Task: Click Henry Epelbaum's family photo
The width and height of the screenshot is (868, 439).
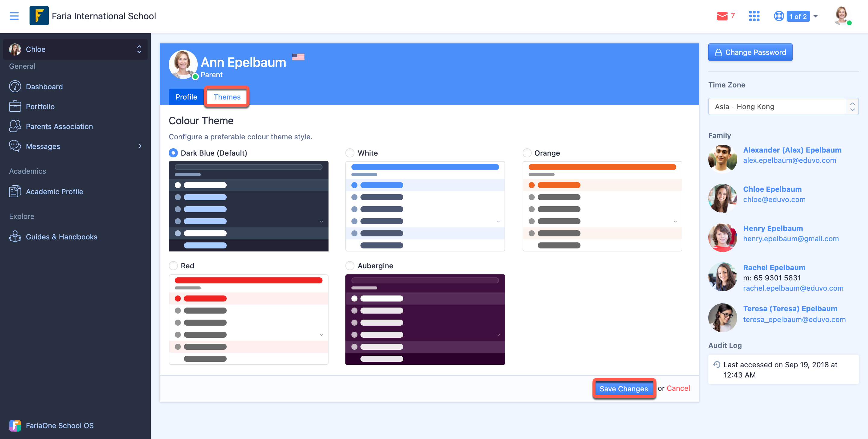Action: point(722,237)
